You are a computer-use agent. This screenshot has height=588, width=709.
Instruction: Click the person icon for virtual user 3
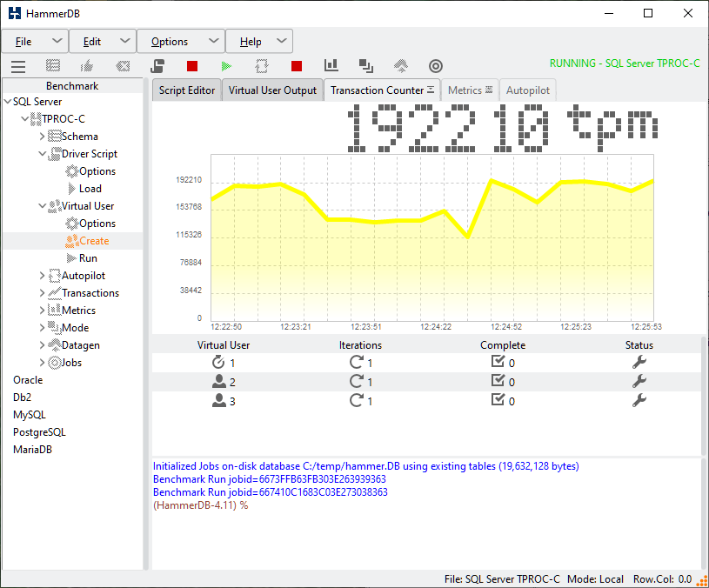[x=219, y=400]
